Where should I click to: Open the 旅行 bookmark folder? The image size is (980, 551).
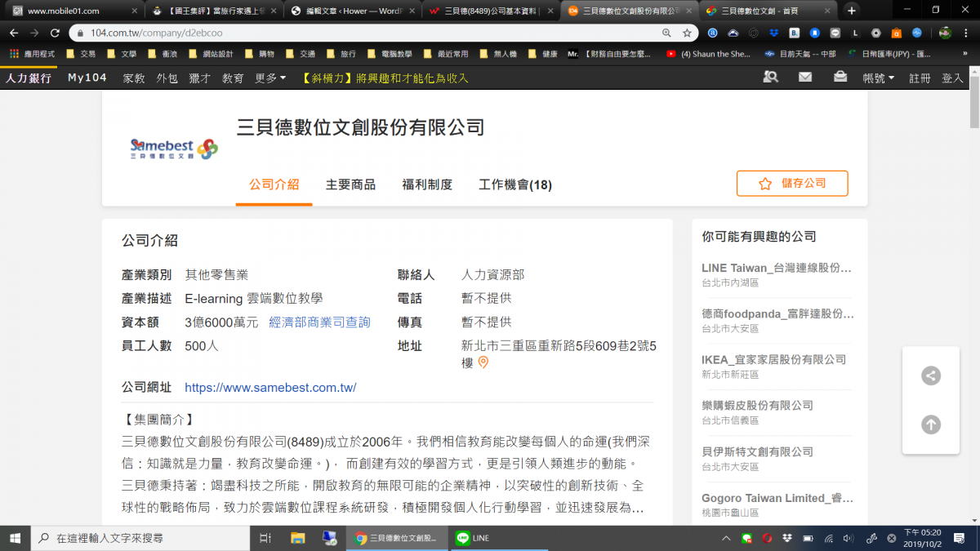[341, 54]
